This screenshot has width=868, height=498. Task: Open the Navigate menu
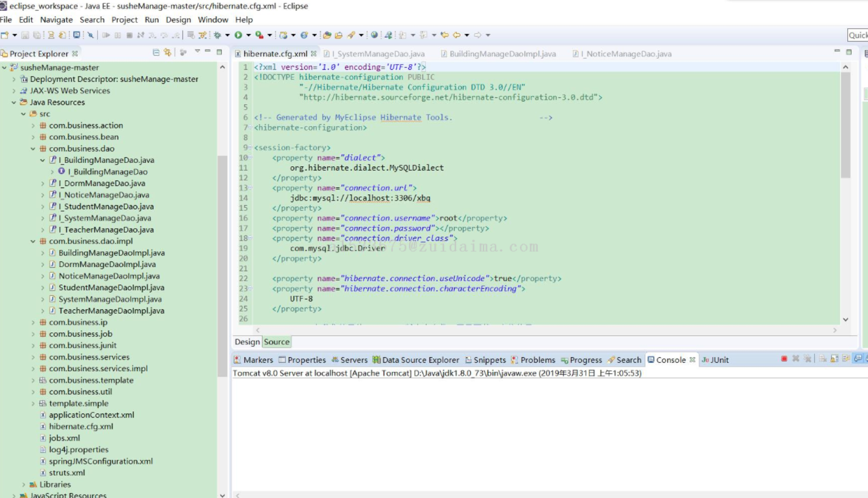[x=56, y=19]
